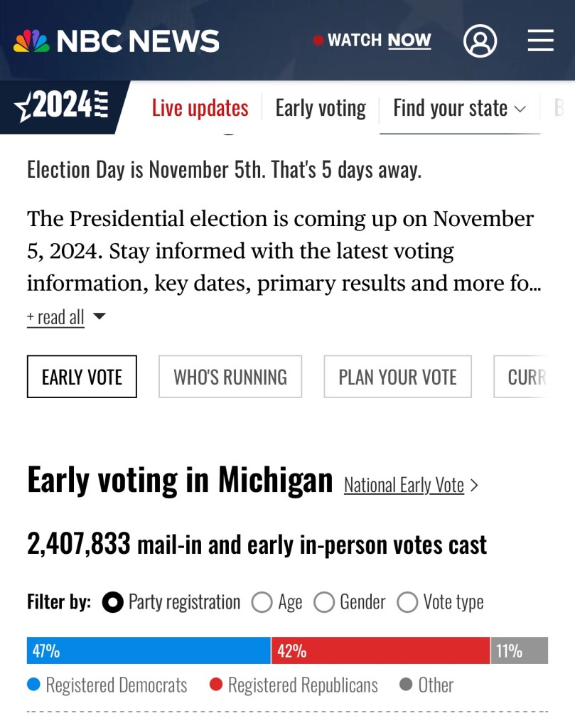Image resolution: width=575 pixels, height=728 pixels.
Task: Open the hamburger menu
Action: (x=540, y=41)
